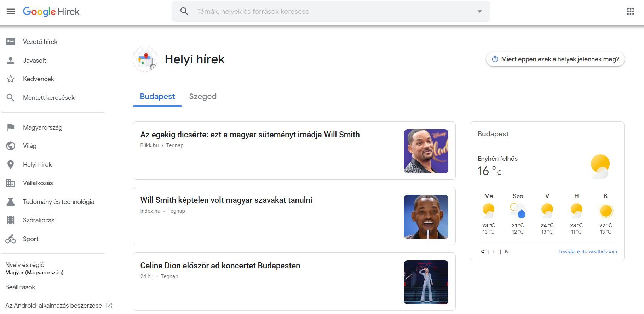The width and height of the screenshot is (644, 314).
Task: Open article about Will Smith's favorite Hungarian pastry
Action: (x=250, y=135)
